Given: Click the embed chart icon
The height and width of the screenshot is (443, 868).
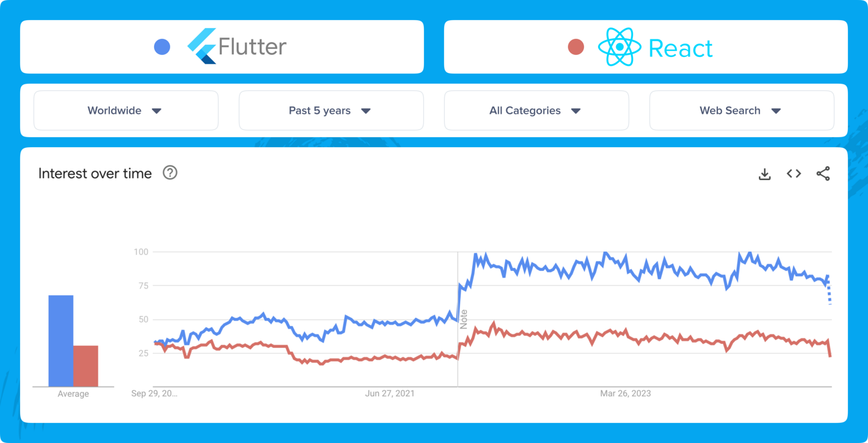Looking at the screenshot, I should [794, 173].
